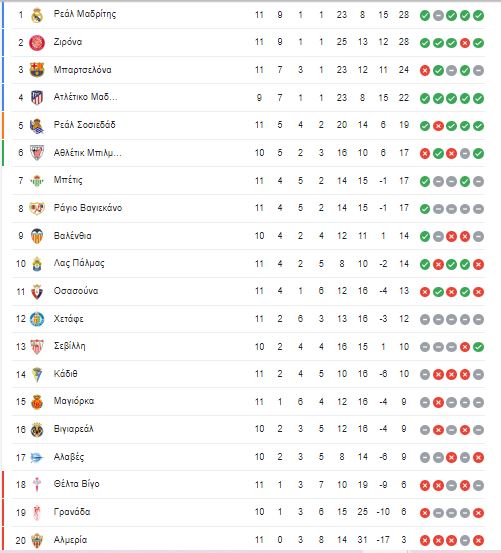This screenshot has width=501, height=553.
Task: Click Ζιρόνα's red loss indicator
Action: pos(465,43)
